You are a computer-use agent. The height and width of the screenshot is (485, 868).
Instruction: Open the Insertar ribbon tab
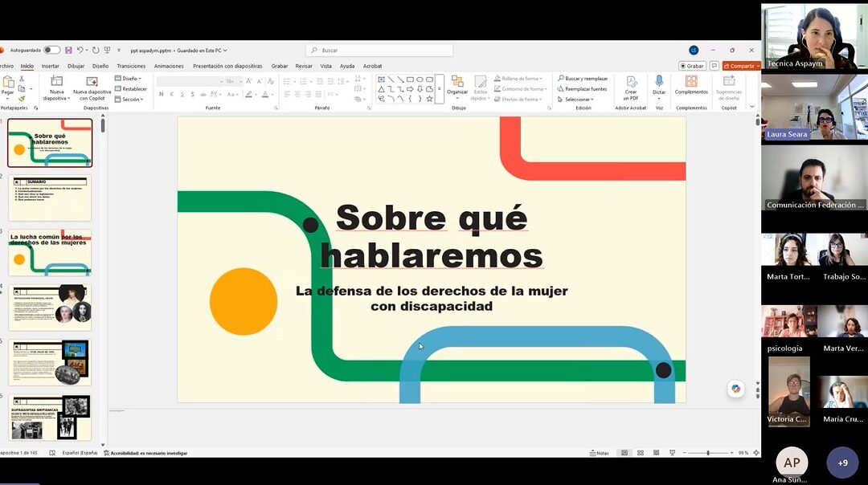(x=51, y=66)
